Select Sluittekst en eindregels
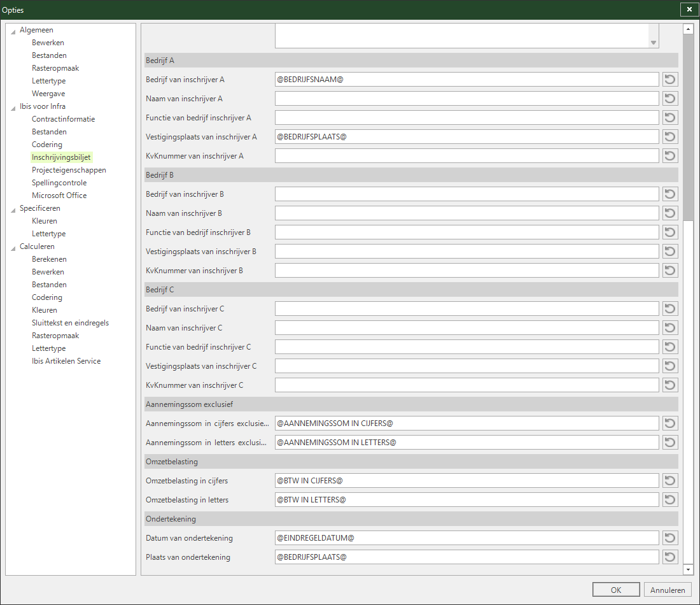Image resolution: width=700 pixels, height=605 pixels. pyautogui.click(x=70, y=323)
